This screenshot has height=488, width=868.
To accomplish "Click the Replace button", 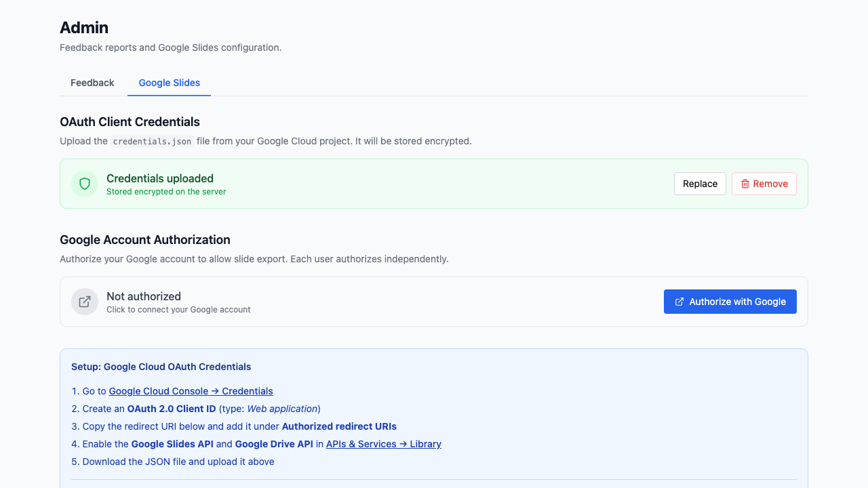I will click(x=700, y=184).
